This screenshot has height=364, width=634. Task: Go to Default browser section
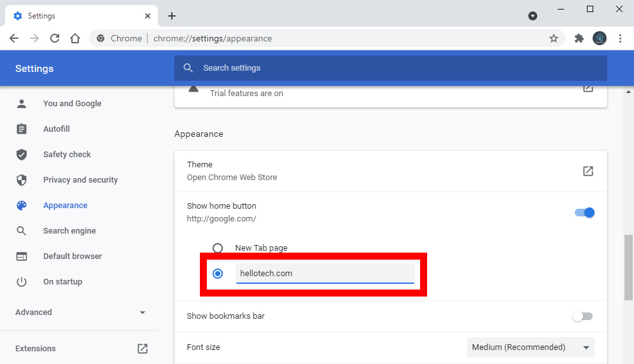[x=73, y=256]
